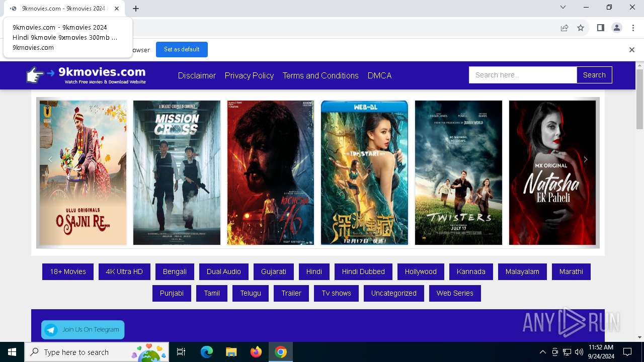644x362 pixels.
Task: Open the Tamil category
Action: point(212,293)
